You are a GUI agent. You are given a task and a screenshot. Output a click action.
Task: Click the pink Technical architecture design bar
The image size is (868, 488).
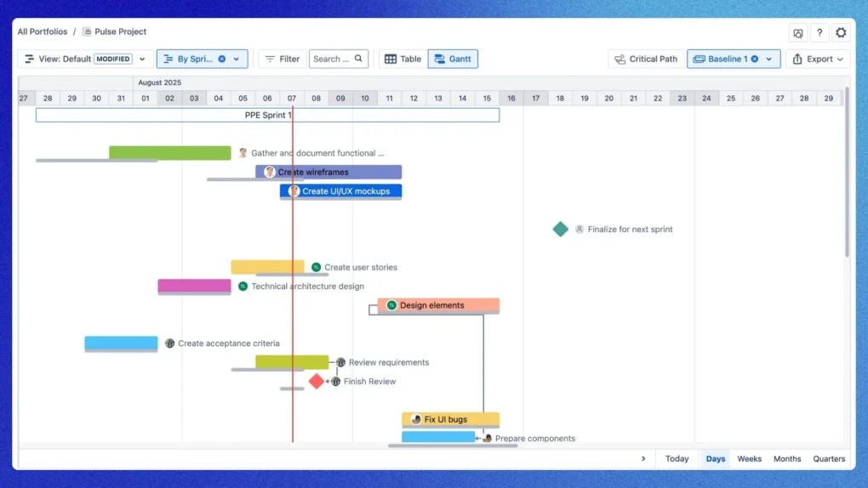click(194, 286)
